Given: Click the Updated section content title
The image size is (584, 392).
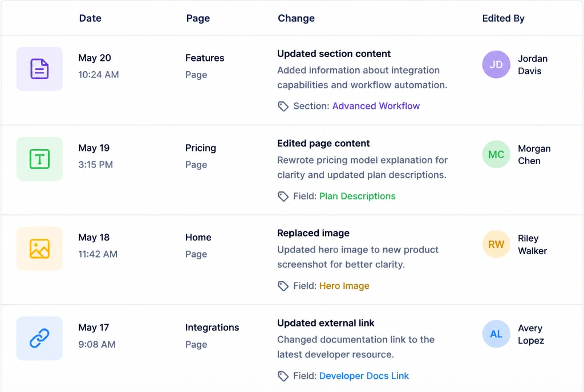Looking at the screenshot, I should point(334,54).
